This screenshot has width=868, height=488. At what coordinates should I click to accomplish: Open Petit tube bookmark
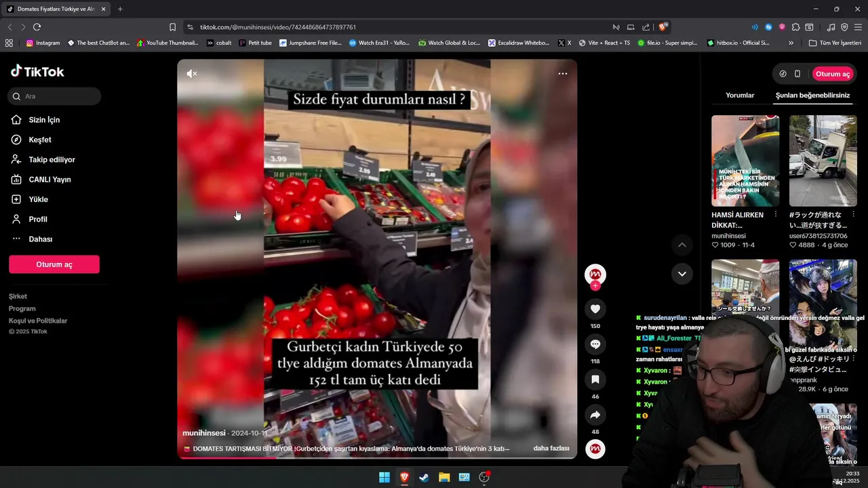pos(255,43)
